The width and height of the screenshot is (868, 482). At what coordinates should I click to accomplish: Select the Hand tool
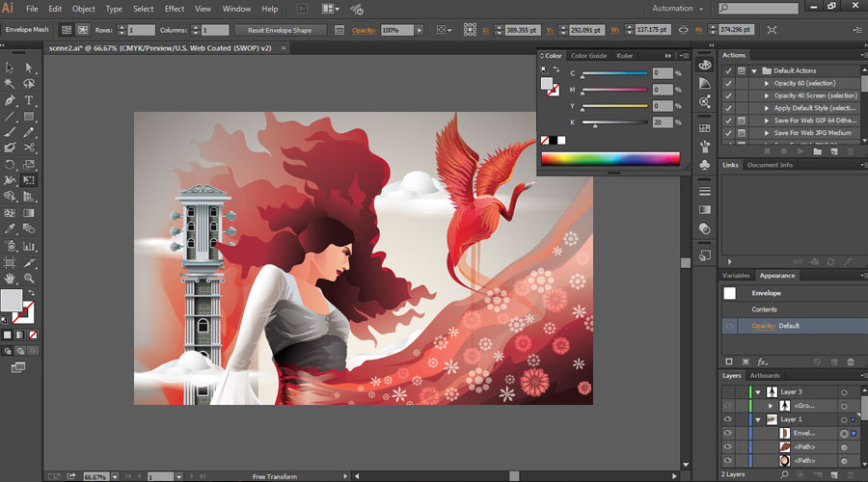(x=10, y=278)
